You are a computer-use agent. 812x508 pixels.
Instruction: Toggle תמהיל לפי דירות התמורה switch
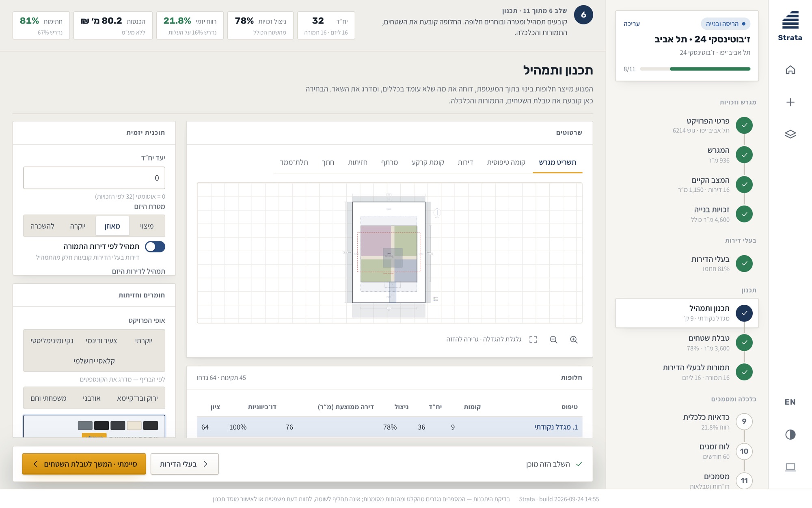pos(155,247)
